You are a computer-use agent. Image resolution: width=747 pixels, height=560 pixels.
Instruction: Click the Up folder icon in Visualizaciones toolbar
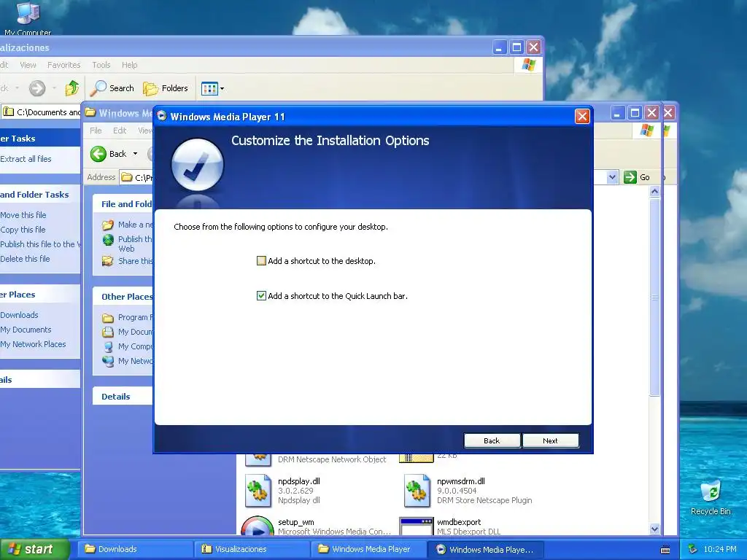(72, 88)
